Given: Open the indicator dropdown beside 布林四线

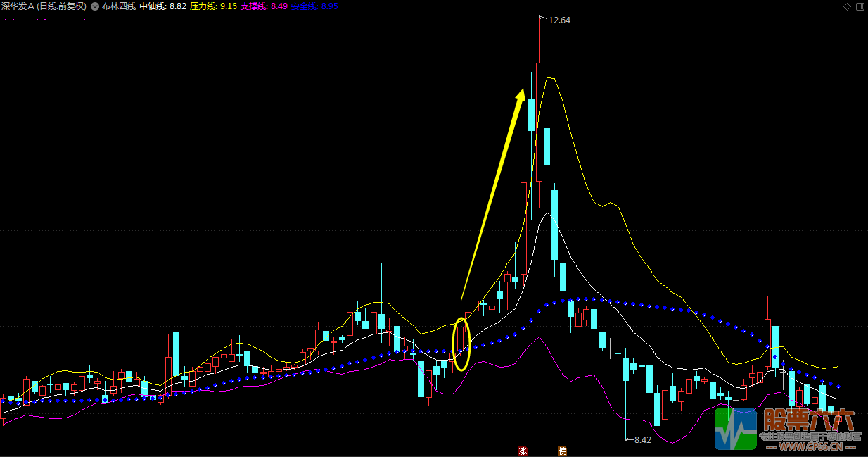Looking at the screenshot, I should (x=95, y=6).
